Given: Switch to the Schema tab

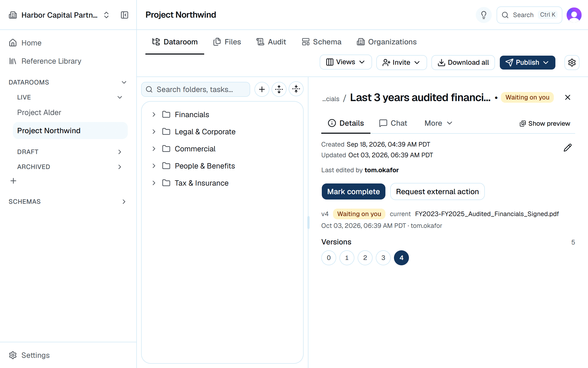Looking at the screenshot, I should pos(322,42).
